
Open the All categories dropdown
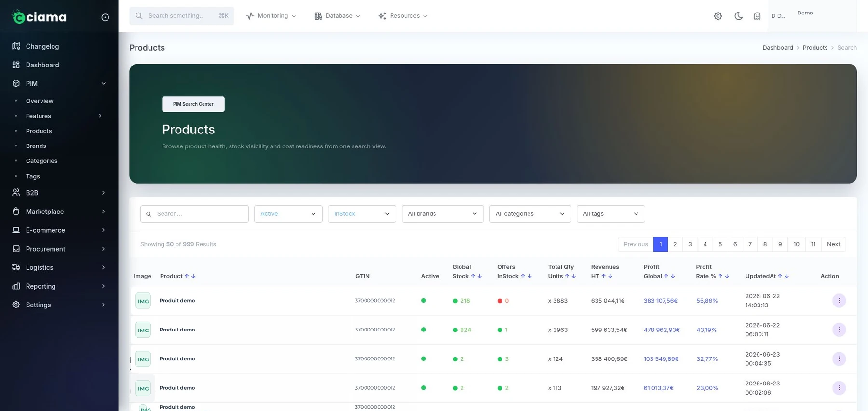(x=530, y=214)
